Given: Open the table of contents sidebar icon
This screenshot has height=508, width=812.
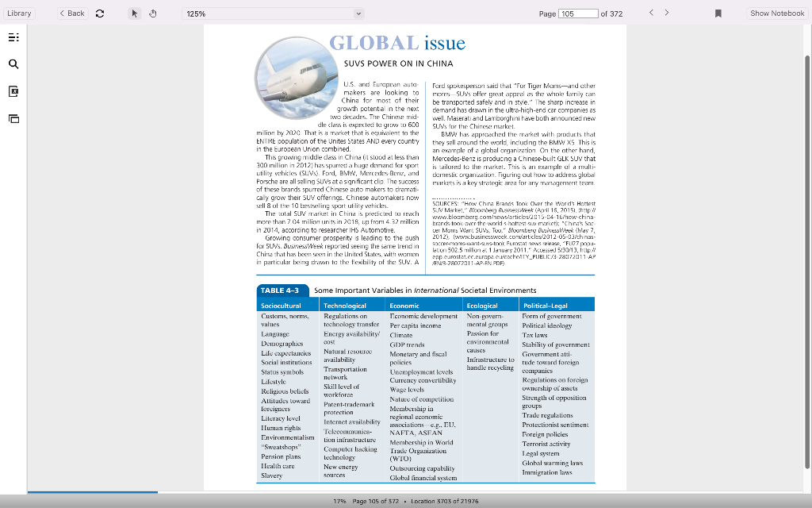Looking at the screenshot, I should tap(13, 37).
